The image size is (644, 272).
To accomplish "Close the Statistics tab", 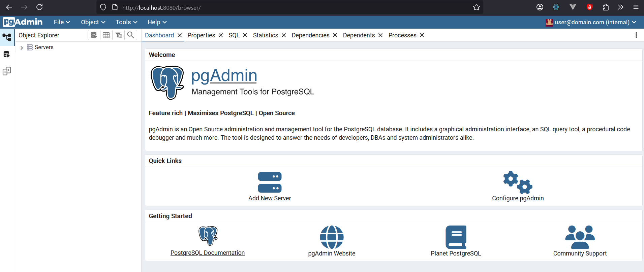I will click(284, 35).
